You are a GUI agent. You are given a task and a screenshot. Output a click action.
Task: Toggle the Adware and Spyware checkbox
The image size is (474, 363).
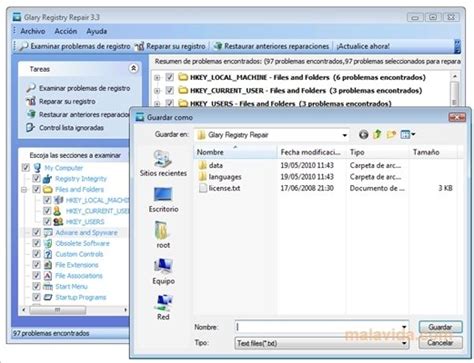(36, 232)
